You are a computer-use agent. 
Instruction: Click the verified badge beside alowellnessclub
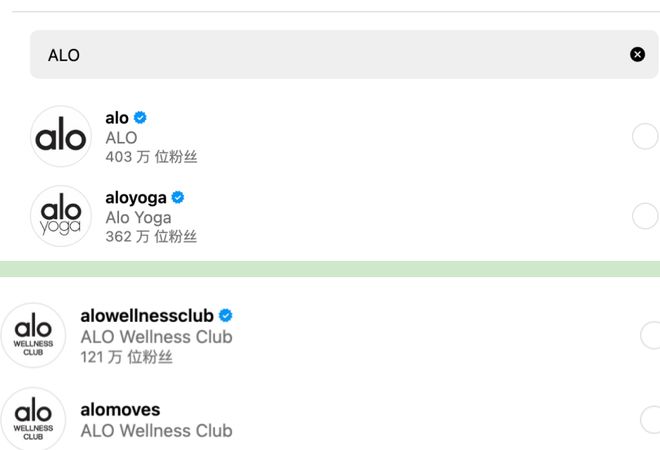pyautogui.click(x=226, y=316)
